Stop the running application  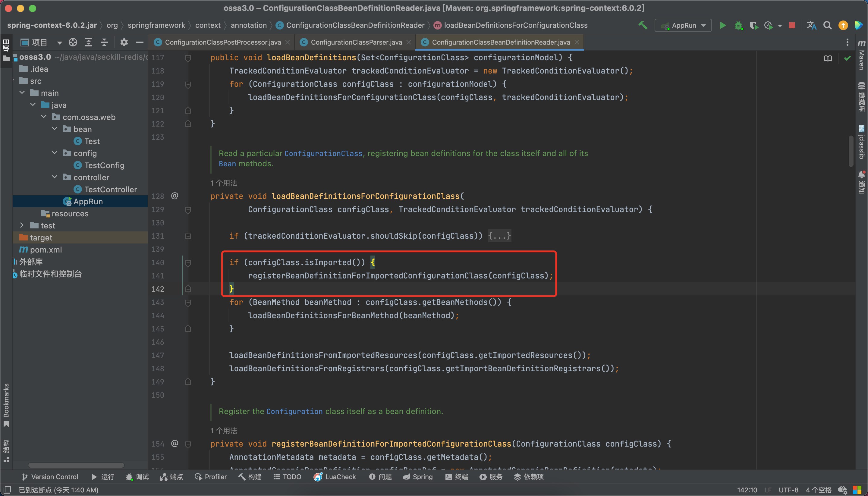pyautogui.click(x=792, y=26)
